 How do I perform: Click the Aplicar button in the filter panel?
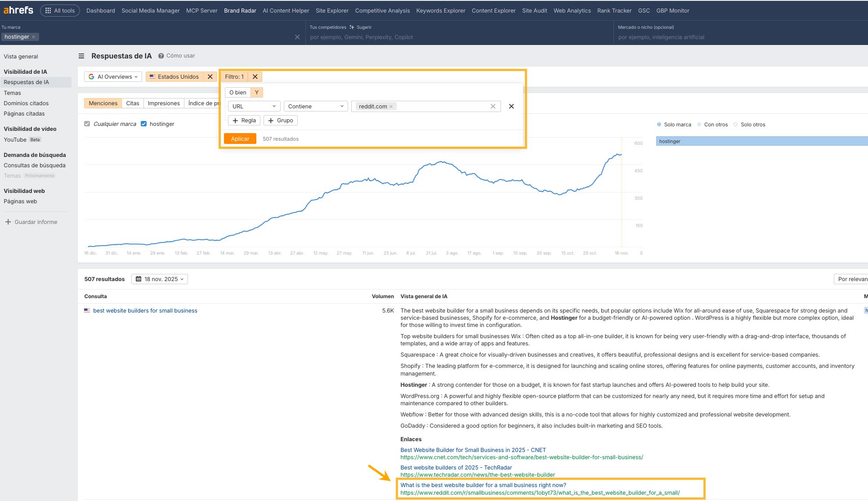tap(240, 139)
